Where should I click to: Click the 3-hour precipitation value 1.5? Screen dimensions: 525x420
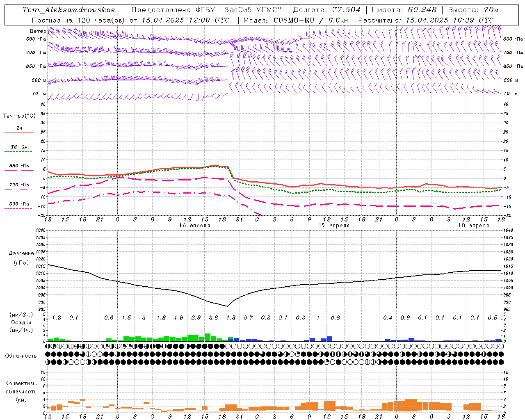[x=126, y=317]
